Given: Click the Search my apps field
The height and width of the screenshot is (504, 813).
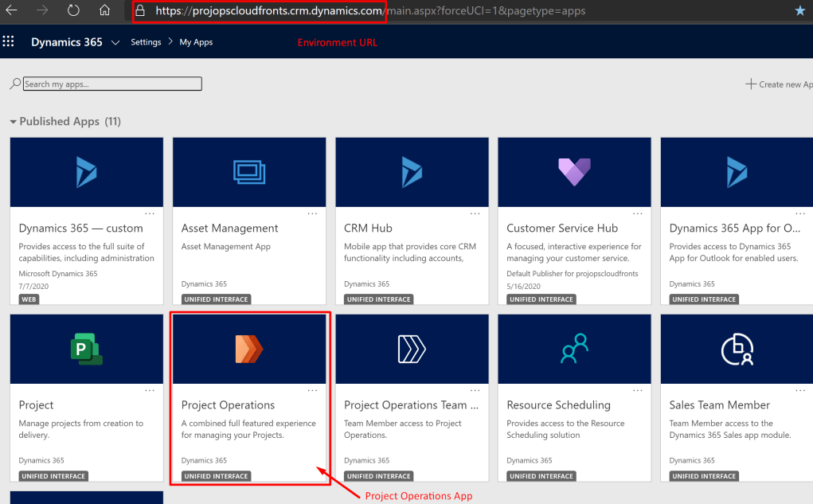Looking at the screenshot, I should 111,83.
